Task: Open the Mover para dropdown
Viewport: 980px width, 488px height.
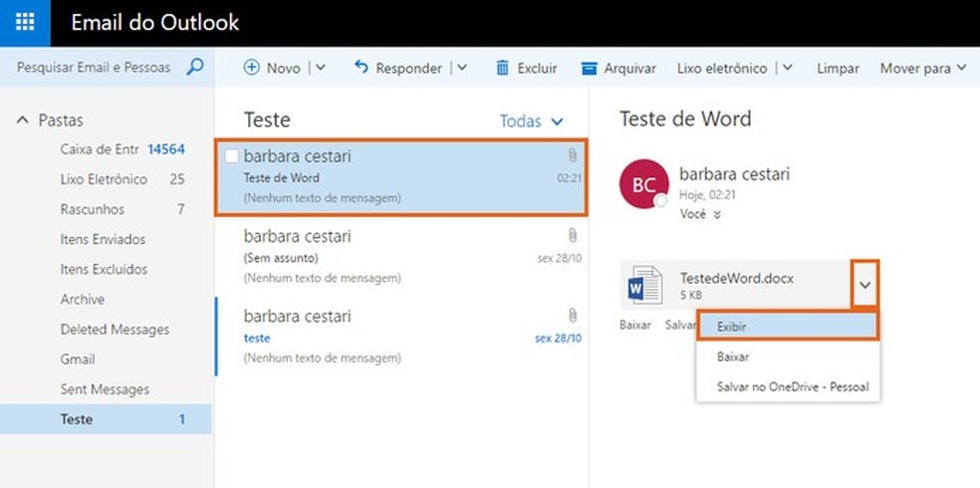Action: 923,68
